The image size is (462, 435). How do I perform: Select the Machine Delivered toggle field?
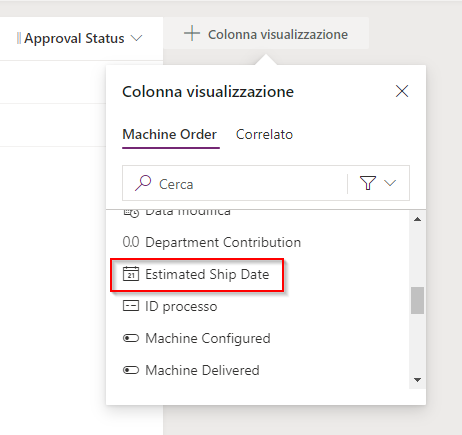point(191,370)
